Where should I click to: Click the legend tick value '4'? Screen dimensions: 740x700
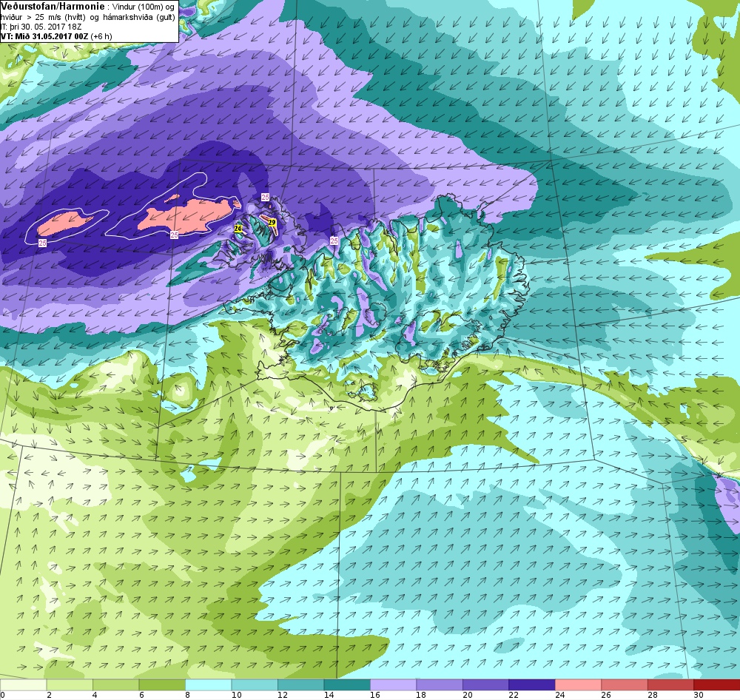pyautogui.click(x=95, y=695)
